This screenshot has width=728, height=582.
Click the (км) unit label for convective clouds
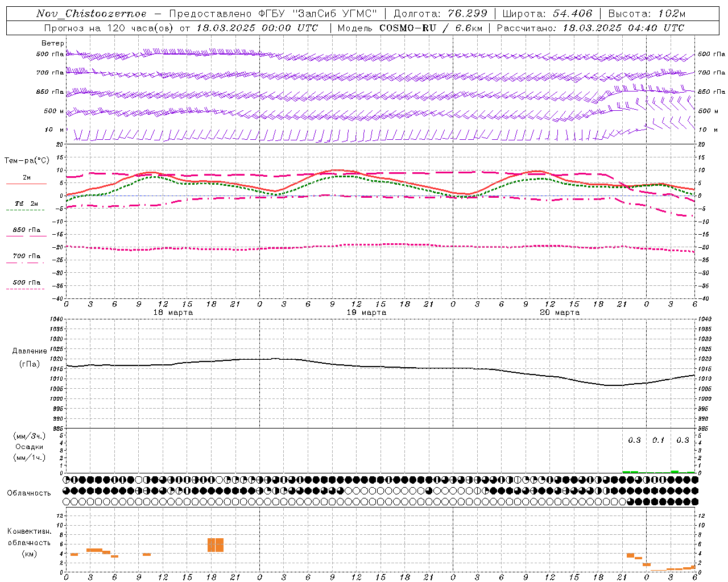pos(29,554)
